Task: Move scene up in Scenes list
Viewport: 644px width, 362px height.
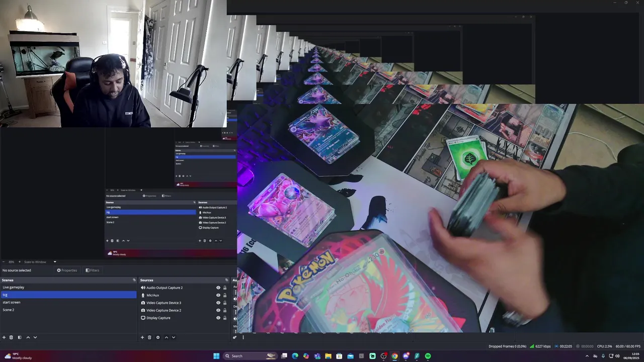Action: [x=28, y=337]
